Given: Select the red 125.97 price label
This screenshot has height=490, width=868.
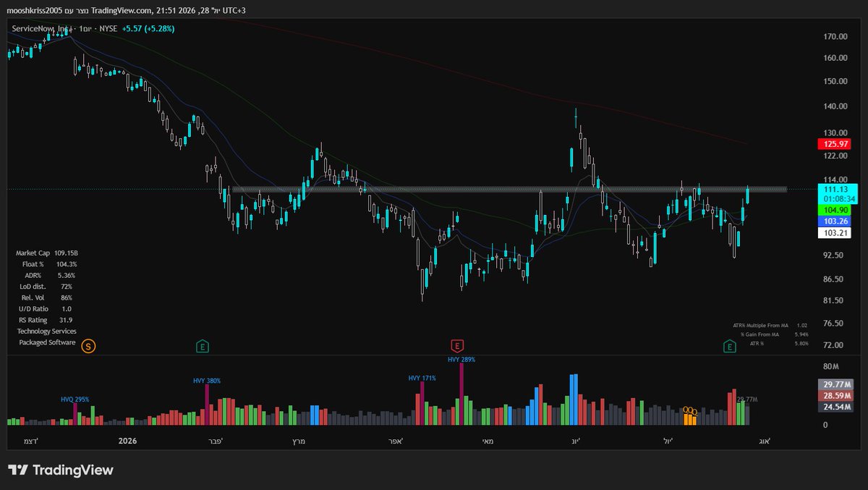Looking at the screenshot, I should 835,144.
